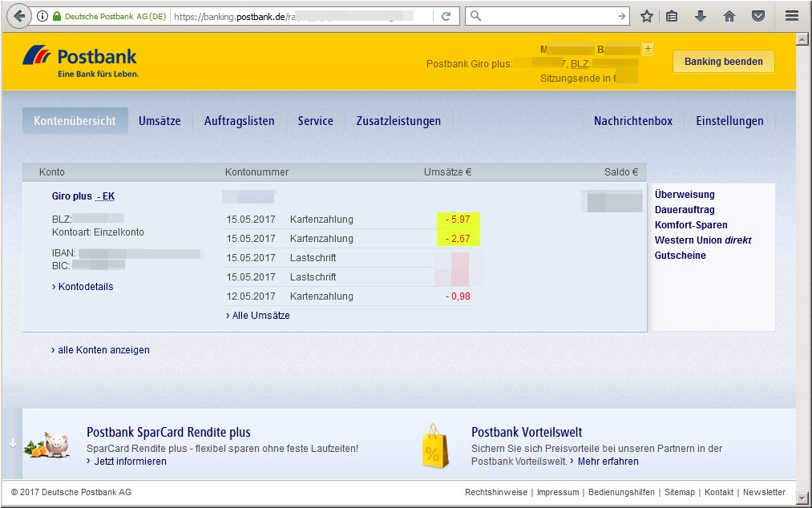
Task: Click the piggy bank SparCard image
Action: tap(47, 445)
